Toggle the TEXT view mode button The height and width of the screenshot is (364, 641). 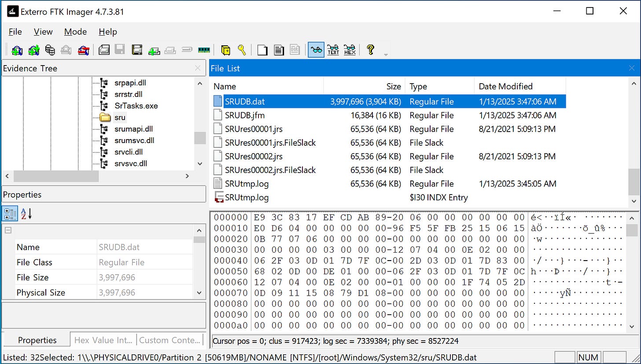(333, 50)
